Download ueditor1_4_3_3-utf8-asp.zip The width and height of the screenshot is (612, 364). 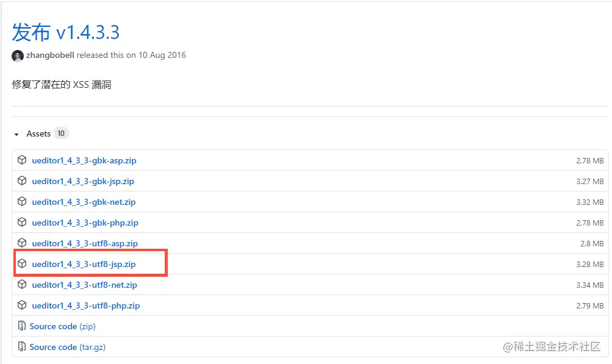[x=85, y=243]
